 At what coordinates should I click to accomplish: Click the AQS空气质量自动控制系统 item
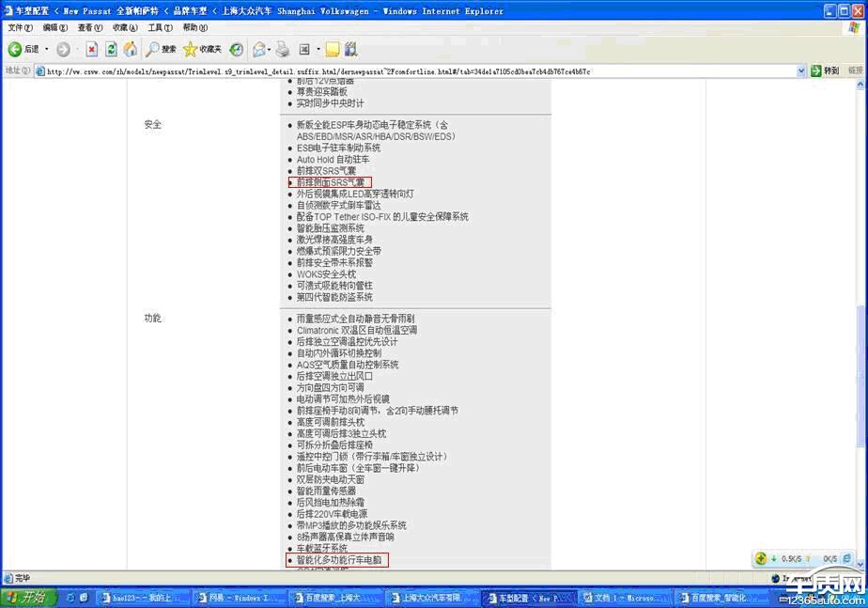(347, 365)
